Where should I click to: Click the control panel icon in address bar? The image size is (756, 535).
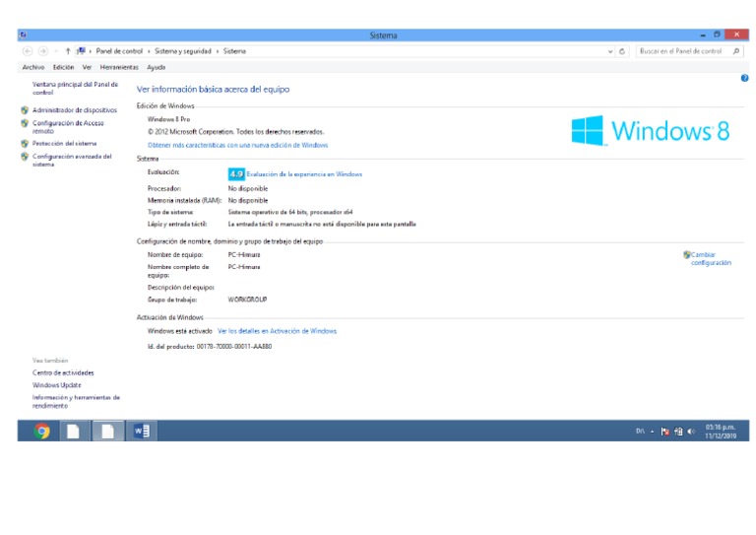point(82,50)
